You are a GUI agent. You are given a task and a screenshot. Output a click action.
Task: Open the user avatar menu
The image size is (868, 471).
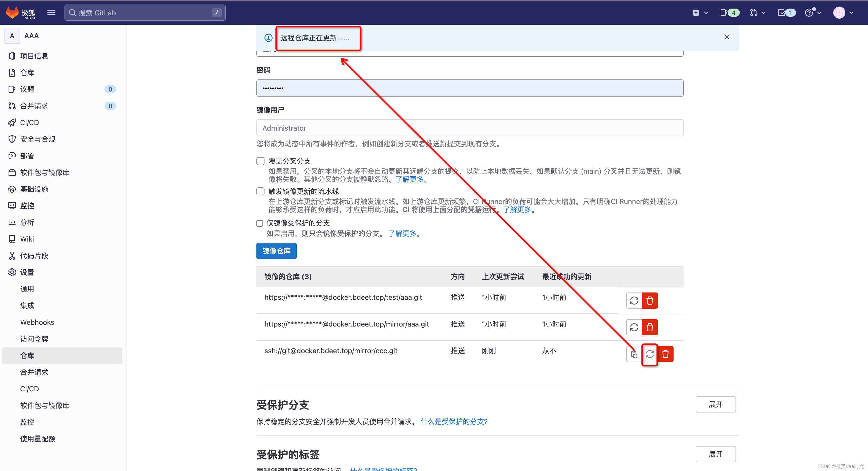click(x=843, y=13)
